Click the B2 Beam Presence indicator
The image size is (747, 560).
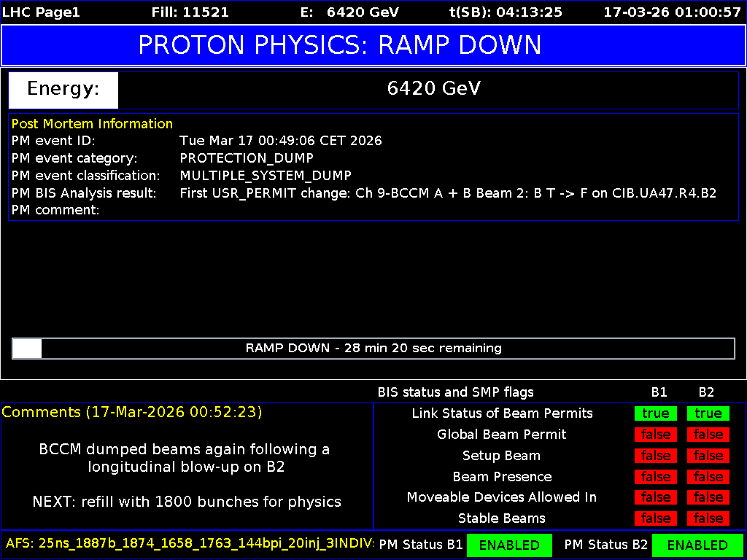pyautogui.click(x=706, y=476)
